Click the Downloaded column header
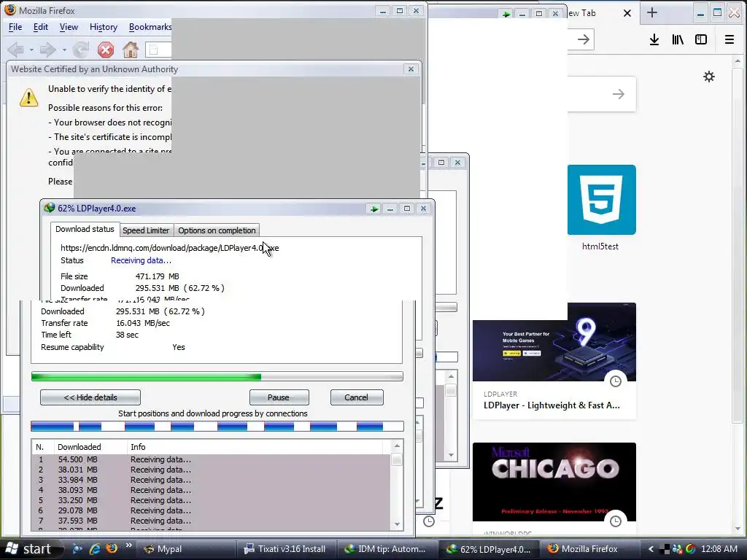The width and height of the screenshot is (747, 560). [x=90, y=447]
